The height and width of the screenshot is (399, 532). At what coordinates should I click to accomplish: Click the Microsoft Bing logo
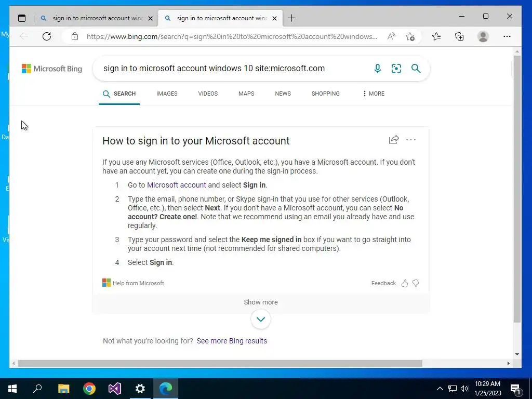[52, 69]
